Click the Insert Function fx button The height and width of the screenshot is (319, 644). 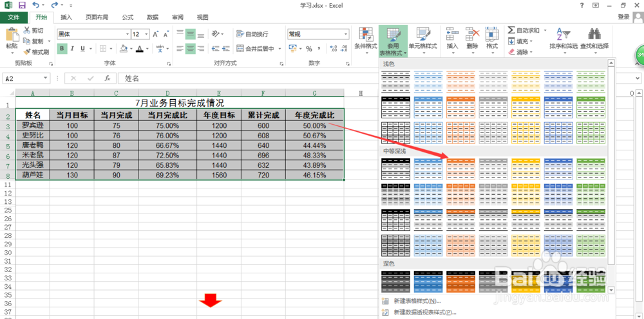click(x=107, y=78)
